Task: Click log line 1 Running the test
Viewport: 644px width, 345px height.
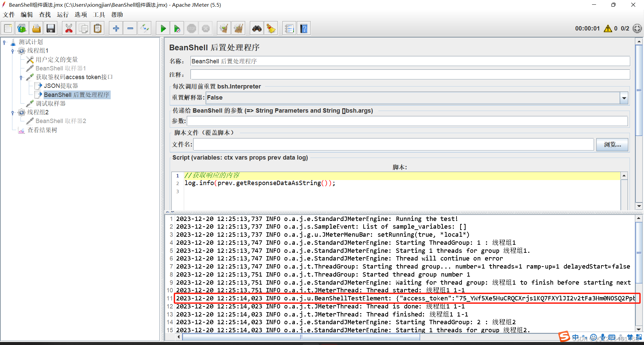Action: point(317,219)
